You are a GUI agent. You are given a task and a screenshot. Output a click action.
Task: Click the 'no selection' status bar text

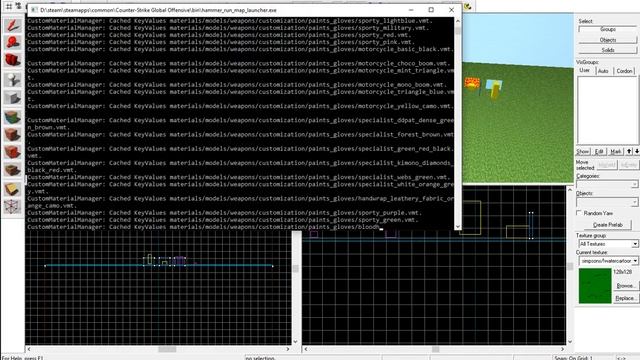pos(260,358)
